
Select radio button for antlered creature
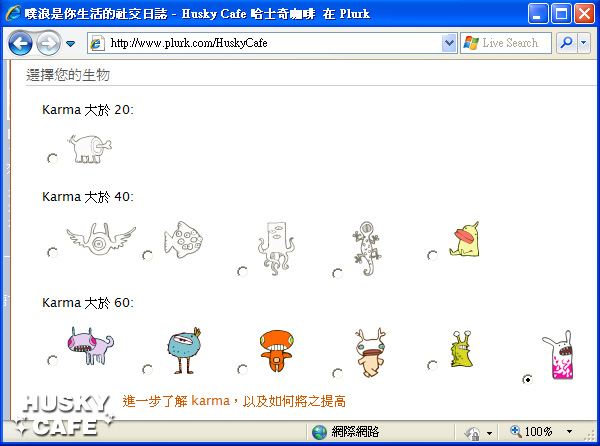(337, 373)
